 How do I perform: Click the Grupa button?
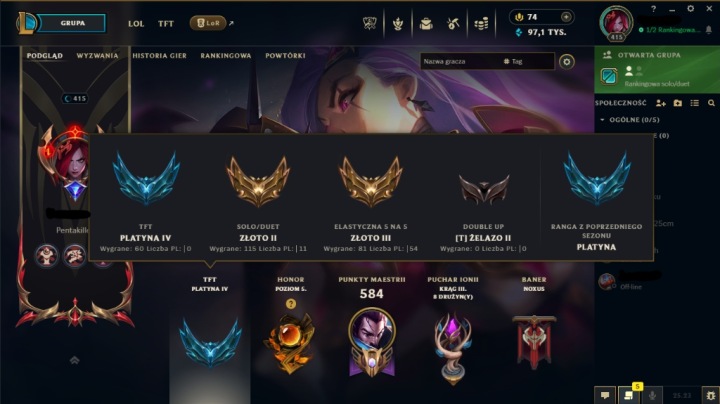click(x=71, y=23)
